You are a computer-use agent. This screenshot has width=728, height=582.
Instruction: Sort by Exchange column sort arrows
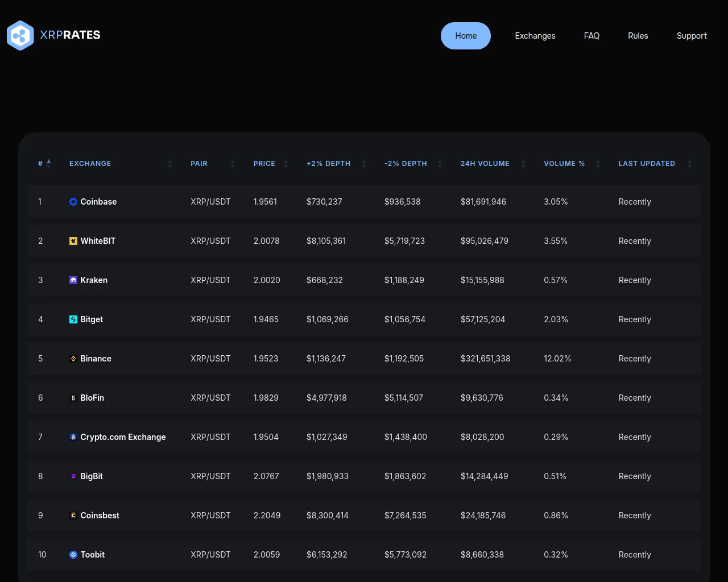click(169, 164)
